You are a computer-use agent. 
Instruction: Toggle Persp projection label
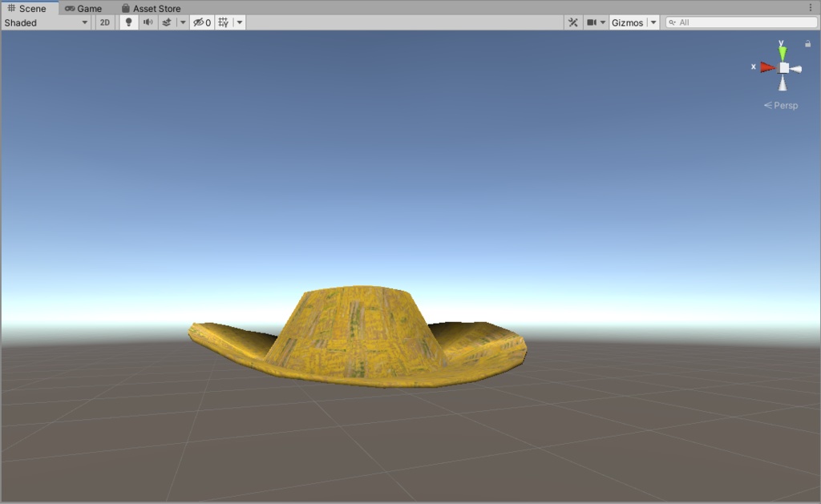coord(781,105)
